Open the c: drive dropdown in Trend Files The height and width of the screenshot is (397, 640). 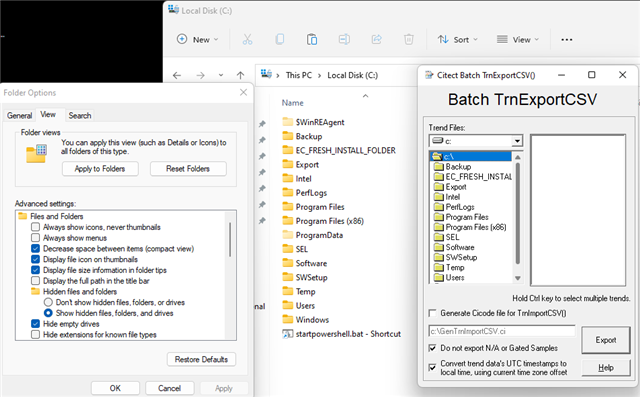click(517, 141)
